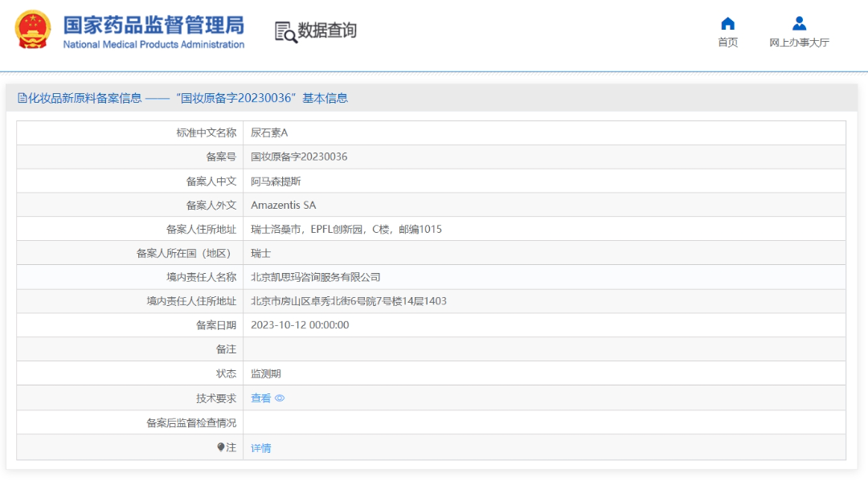Click the eye icon beside 查看

pyautogui.click(x=280, y=398)
